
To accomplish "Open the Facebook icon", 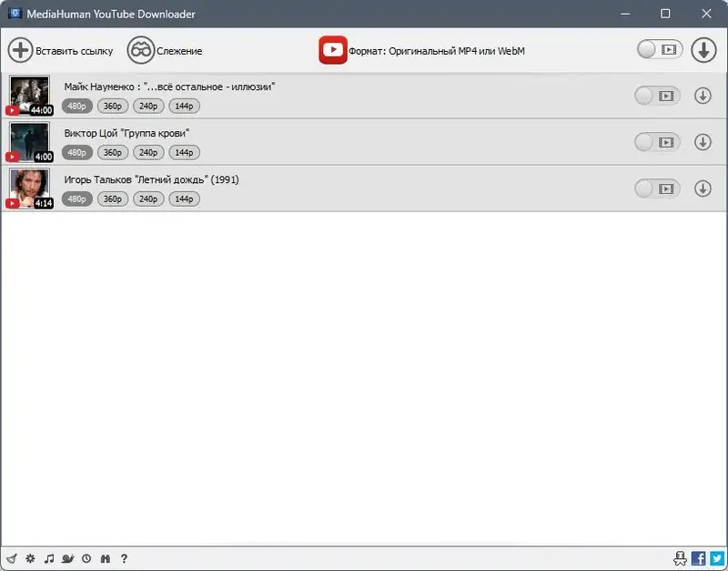I will click(x=697, y=558).
